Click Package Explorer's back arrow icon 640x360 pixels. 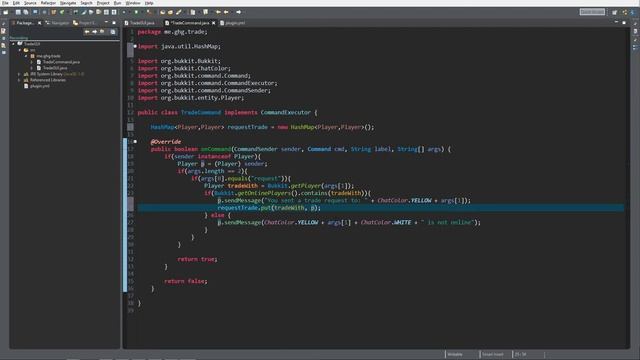(x=87, y=32)
